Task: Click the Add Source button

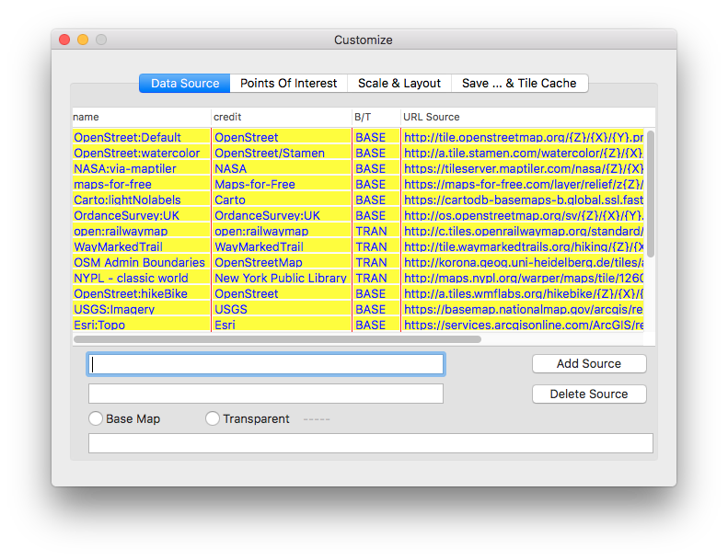Action: [589, 364]
